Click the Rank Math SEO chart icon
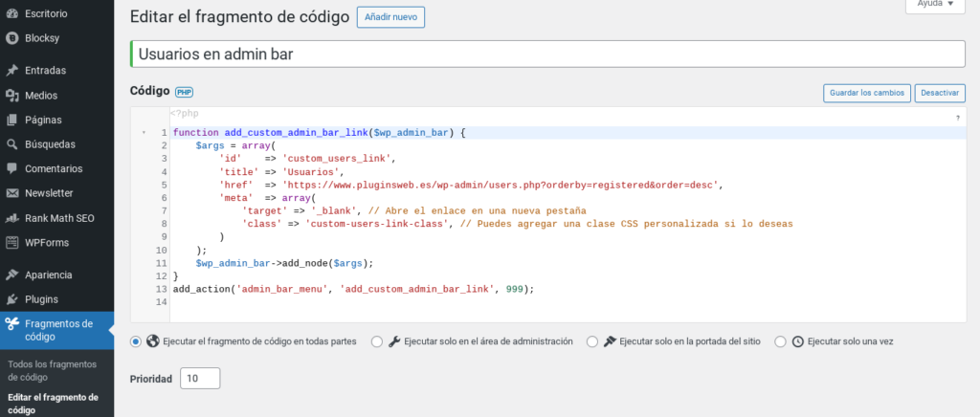Viewport: 980px width, 417px height. point(11,218)
